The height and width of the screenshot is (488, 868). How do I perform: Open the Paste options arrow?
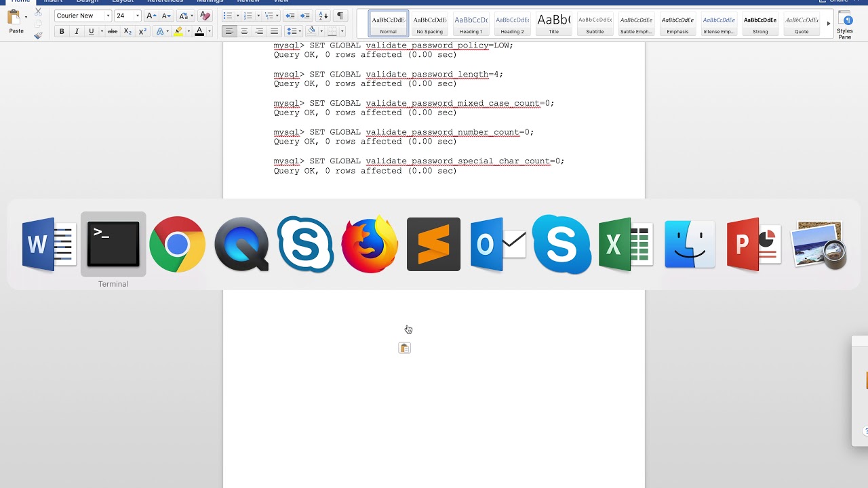[x=26, y=18]
